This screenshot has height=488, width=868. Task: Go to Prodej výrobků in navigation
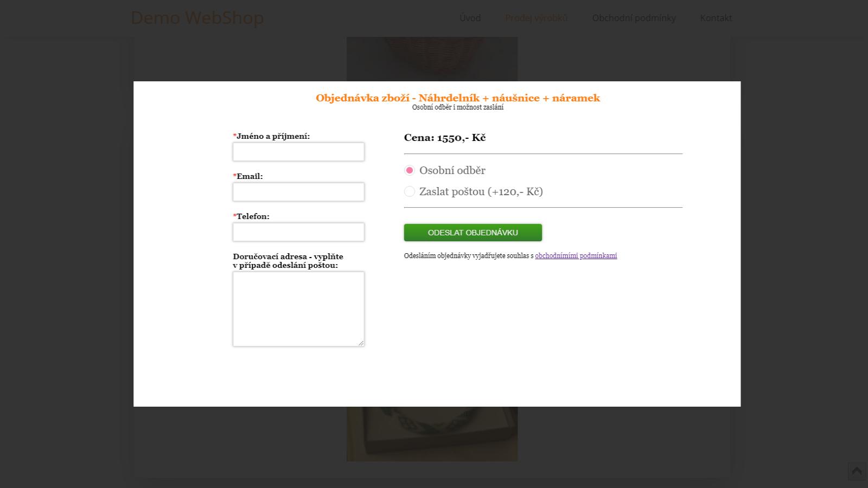pos(536,18)
